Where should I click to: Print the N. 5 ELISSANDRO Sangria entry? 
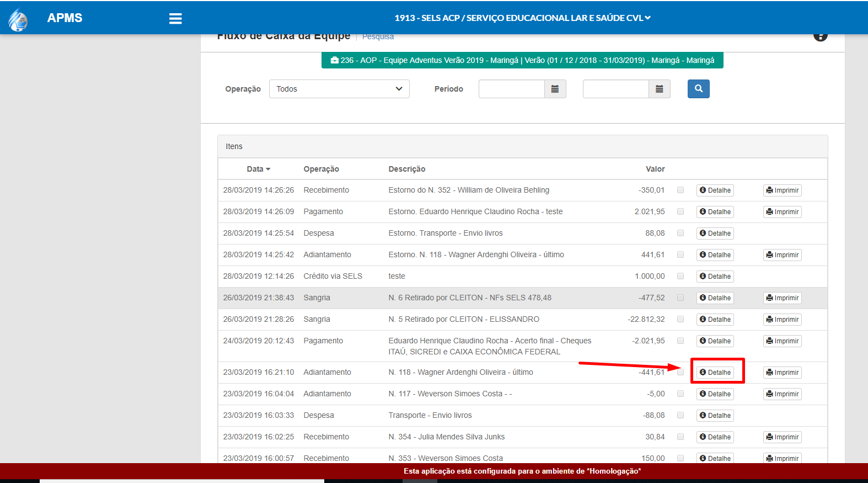[783, 320]
